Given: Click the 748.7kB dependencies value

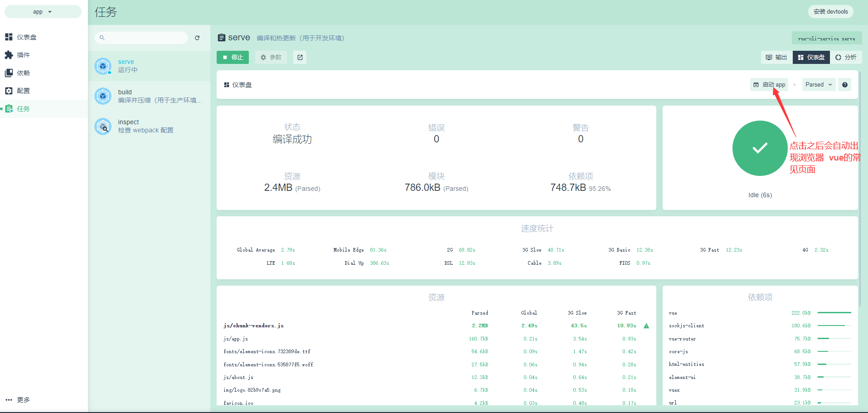Looking at the screenshot, I should 568,188.
